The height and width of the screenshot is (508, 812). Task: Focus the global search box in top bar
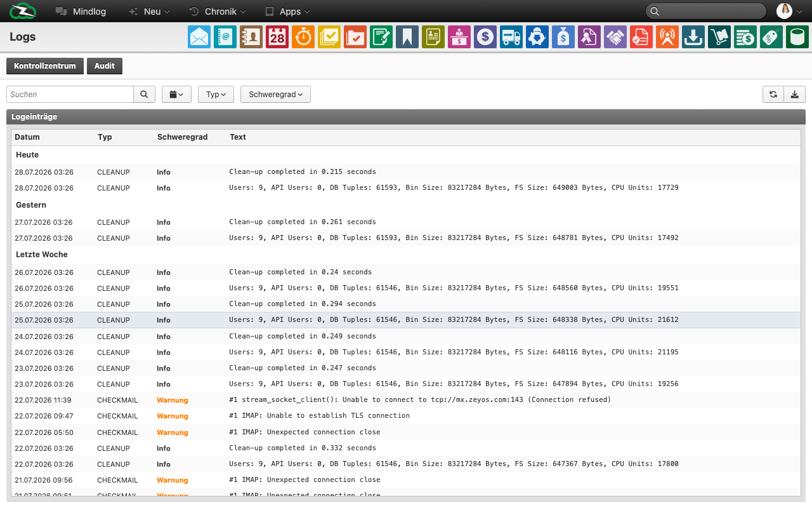pos(706,11)
